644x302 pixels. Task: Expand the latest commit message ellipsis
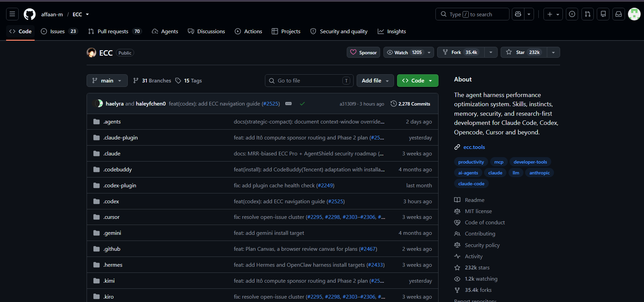tap(288, 103)
